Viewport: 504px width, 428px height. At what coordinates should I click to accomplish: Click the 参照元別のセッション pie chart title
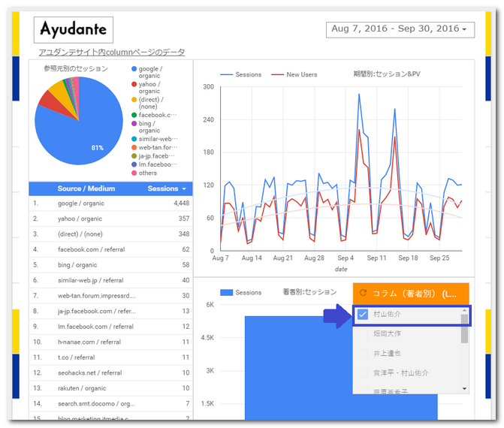point(76,68)
